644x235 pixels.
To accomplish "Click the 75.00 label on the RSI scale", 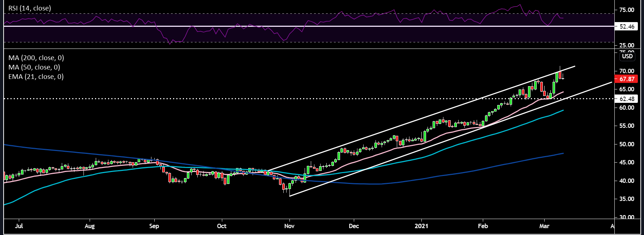I will tap(627, 10).
